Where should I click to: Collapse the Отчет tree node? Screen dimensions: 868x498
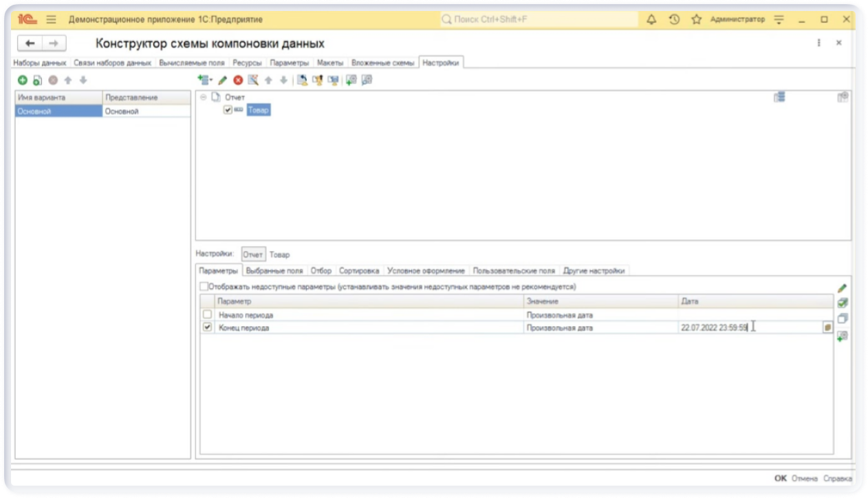pos(203,97)
